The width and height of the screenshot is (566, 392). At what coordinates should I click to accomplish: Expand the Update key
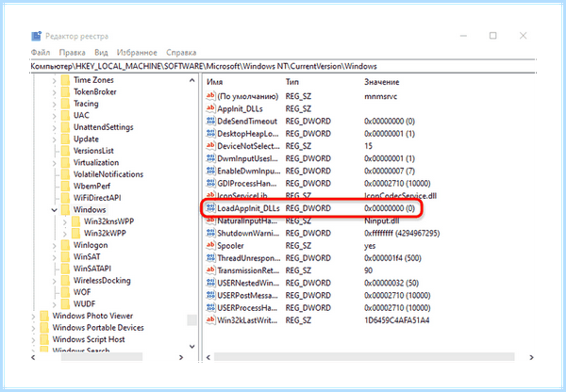tap(54, 139)
